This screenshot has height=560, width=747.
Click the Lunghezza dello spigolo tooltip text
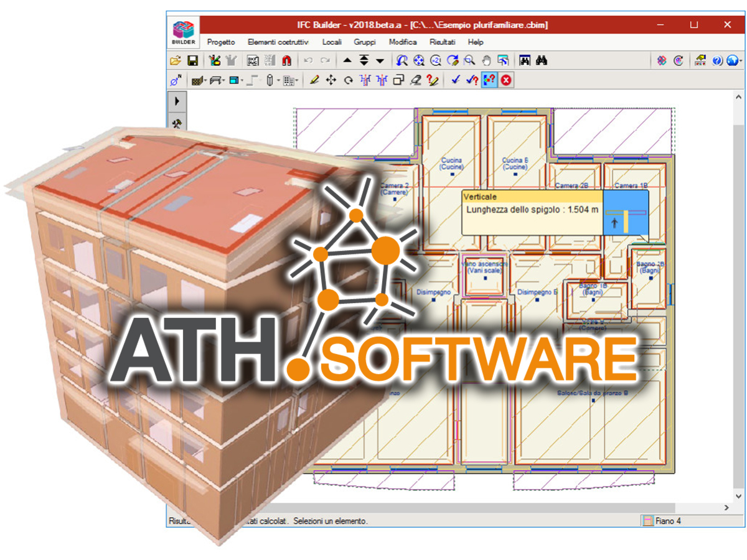533,210
